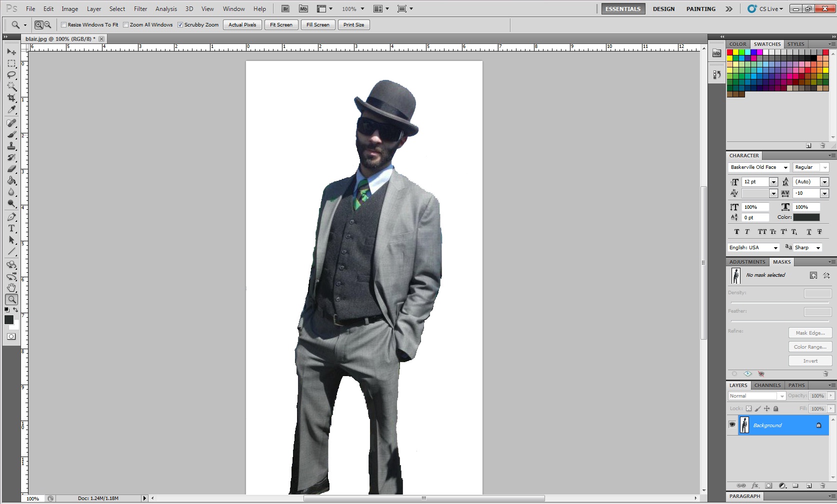Select the Move tool
Viewport: 837px width, 504px height.
point(11,52)
